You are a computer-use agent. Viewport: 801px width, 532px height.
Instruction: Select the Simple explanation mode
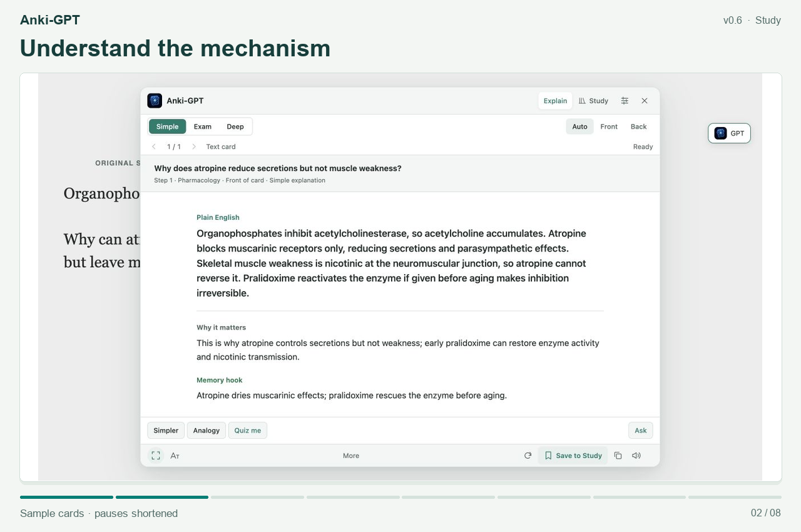pos(167,126)
